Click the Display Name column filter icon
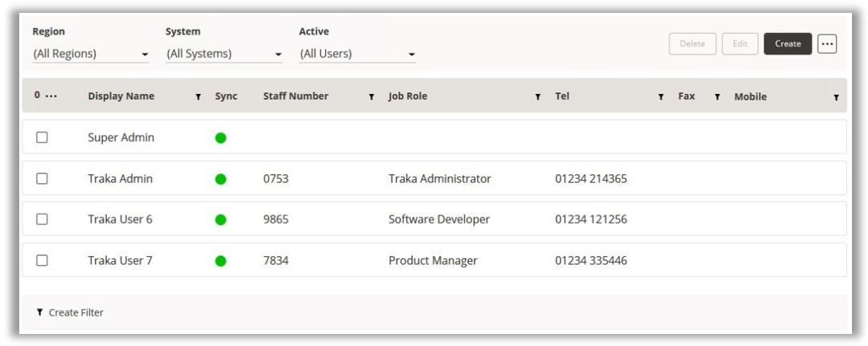Image resolution: width=868 pixels, height=346 pixels. [x=198, y=97]
